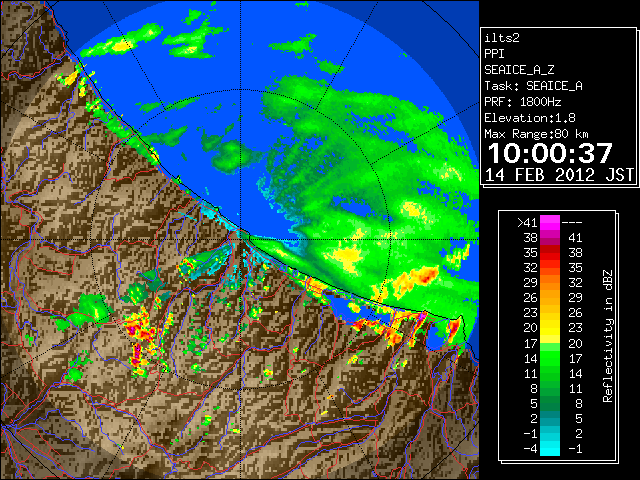Screen dimensions: 640x480
Task: Click the radar center where grid lines cross
Action: (x=241, y=240)
